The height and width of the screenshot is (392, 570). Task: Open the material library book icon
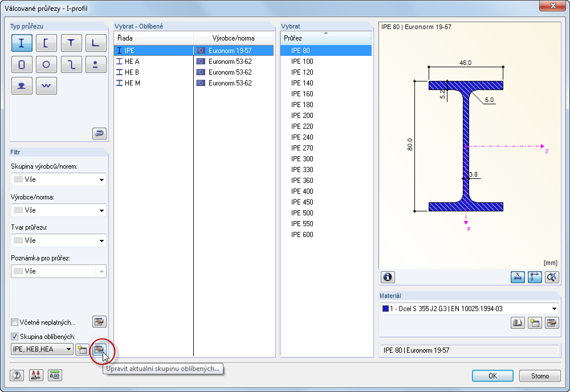[518, 322]
